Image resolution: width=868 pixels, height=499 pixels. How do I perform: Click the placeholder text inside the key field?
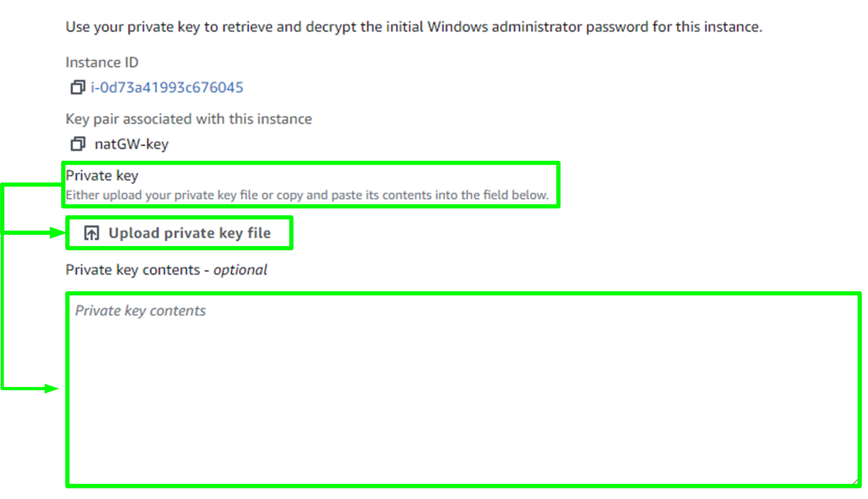pos(140,311)
